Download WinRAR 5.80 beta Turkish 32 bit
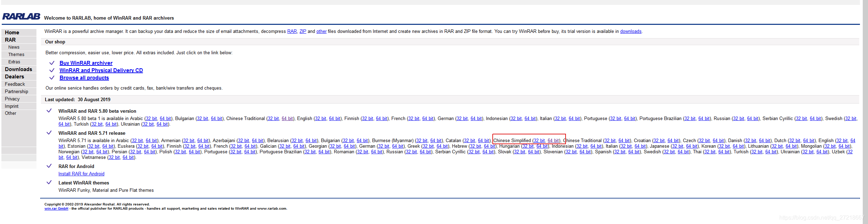The image size is (868, 224). point(97,124)
